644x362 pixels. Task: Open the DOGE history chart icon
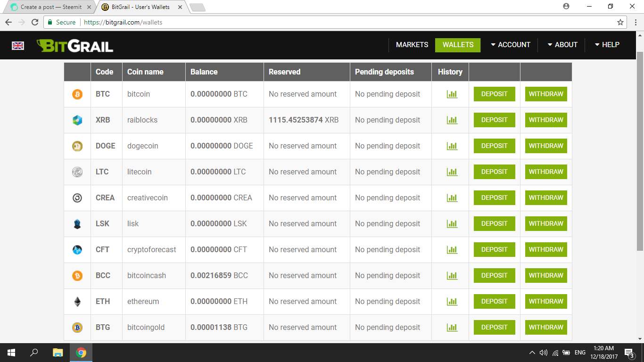[452, 146]
